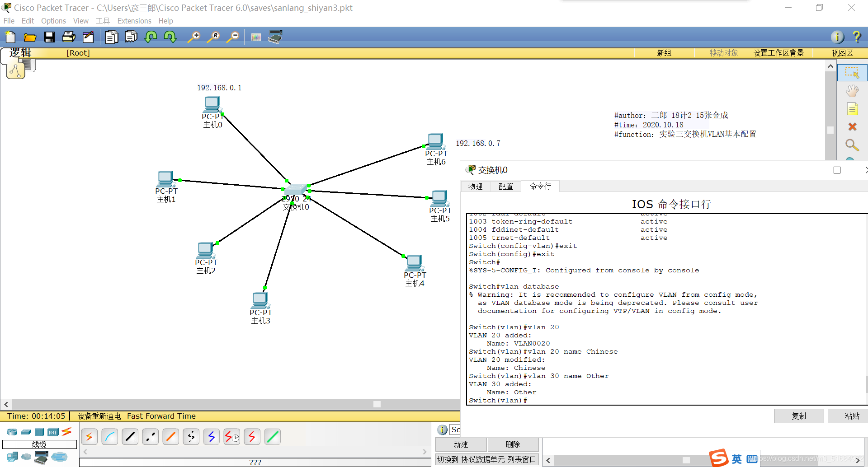Select the WAN Emulation cloud category

click(26, 457)
